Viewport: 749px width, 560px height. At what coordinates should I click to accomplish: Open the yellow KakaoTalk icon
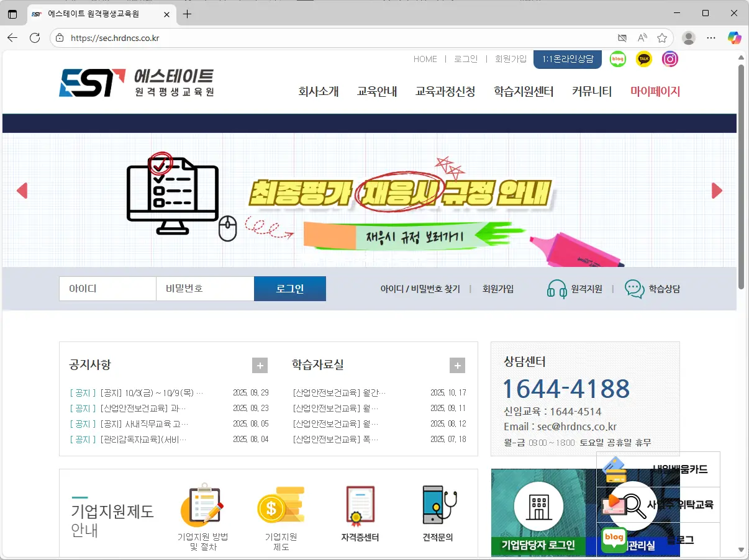[643, 59]
